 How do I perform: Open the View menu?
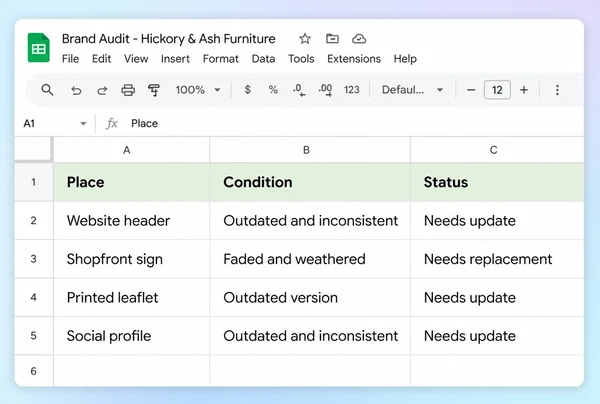(x=136, y=59)
